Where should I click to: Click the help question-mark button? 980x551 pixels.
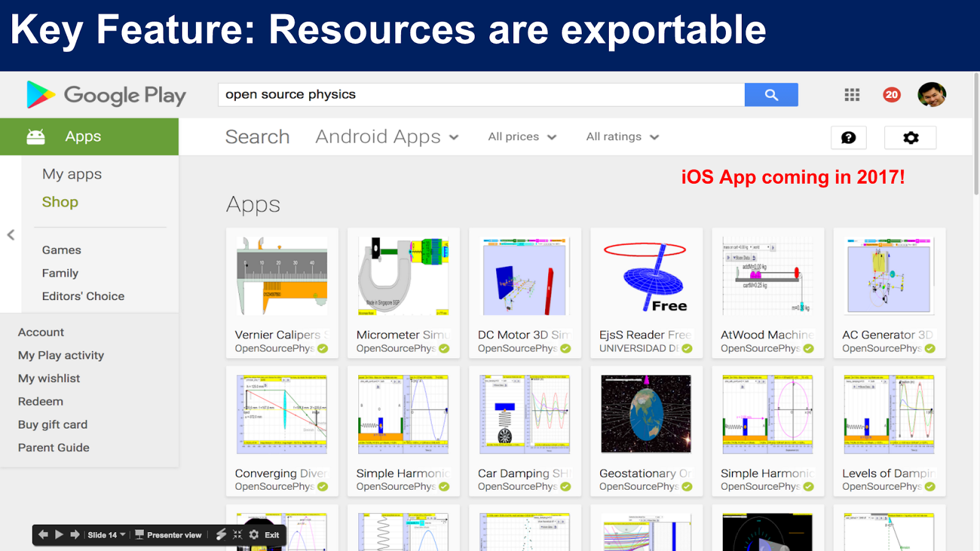pyautogui.click(x=848, y=138)
